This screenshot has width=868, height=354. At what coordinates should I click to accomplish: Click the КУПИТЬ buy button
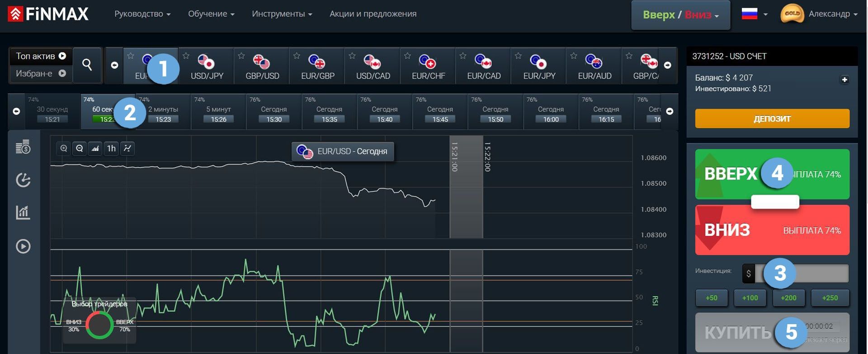tap(772, 332)
